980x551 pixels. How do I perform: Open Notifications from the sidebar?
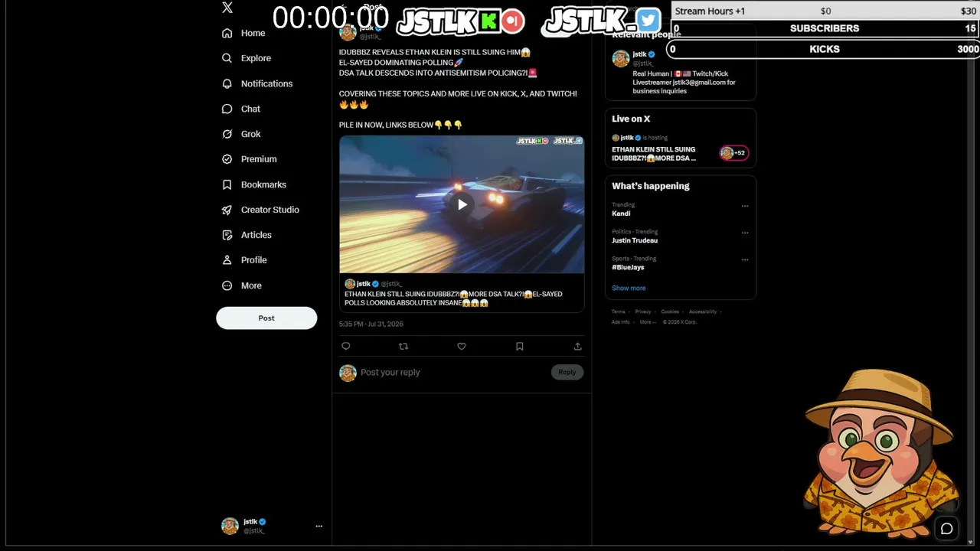[x=257, y=83]
